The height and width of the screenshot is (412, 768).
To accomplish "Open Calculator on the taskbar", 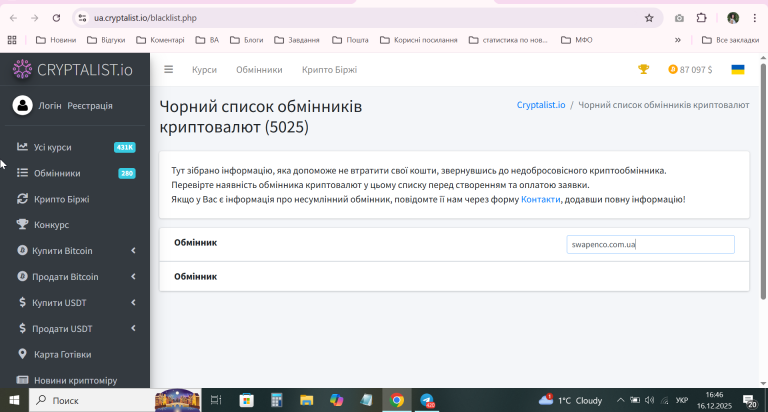I will tap(277, 400).
